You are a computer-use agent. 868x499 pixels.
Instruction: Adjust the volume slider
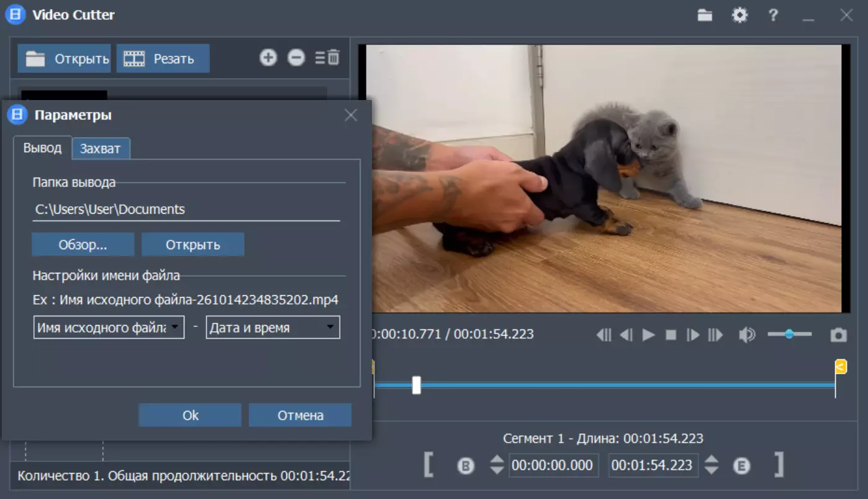789,334
